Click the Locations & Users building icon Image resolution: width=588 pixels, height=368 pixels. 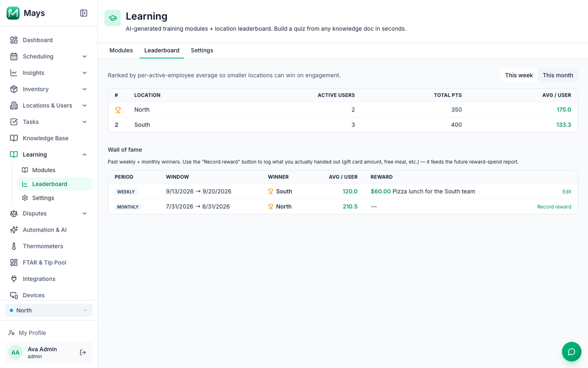click(x=14, y=105)
